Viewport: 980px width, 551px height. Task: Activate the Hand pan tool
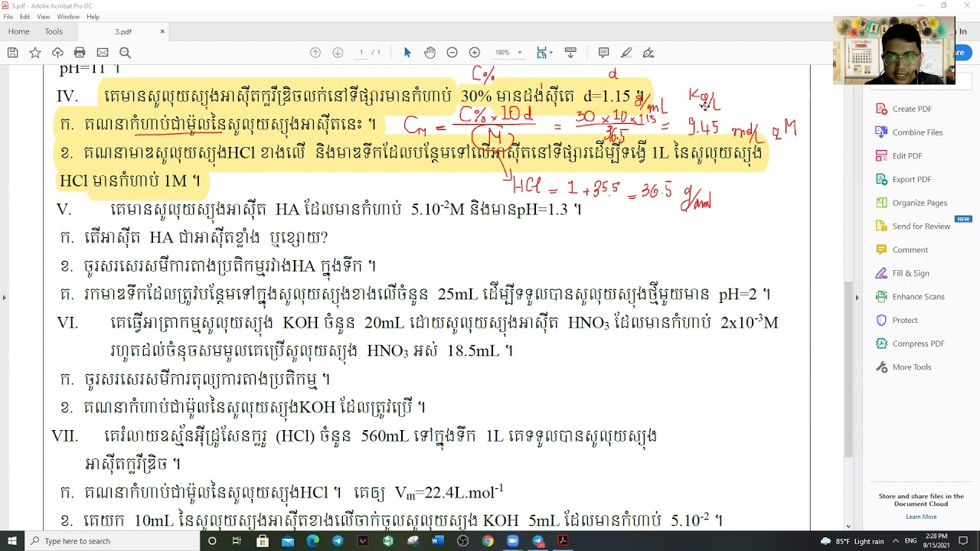(x=430, y=53)
